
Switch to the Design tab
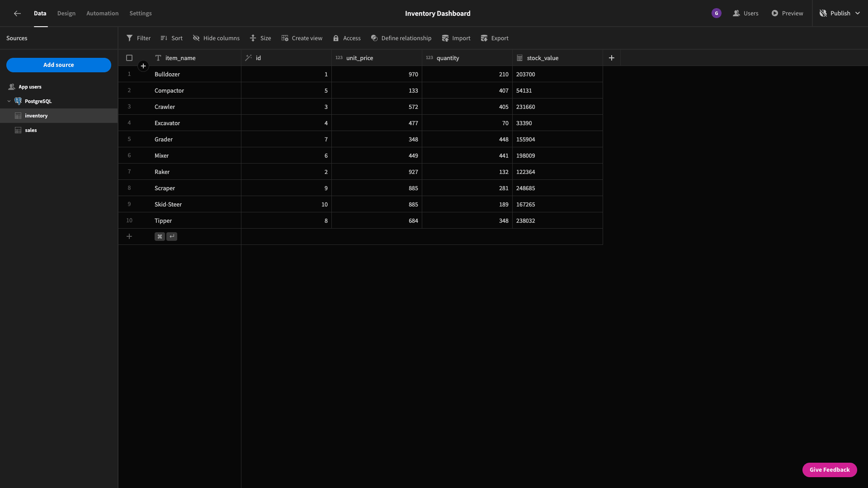click(x=66, y=14)
